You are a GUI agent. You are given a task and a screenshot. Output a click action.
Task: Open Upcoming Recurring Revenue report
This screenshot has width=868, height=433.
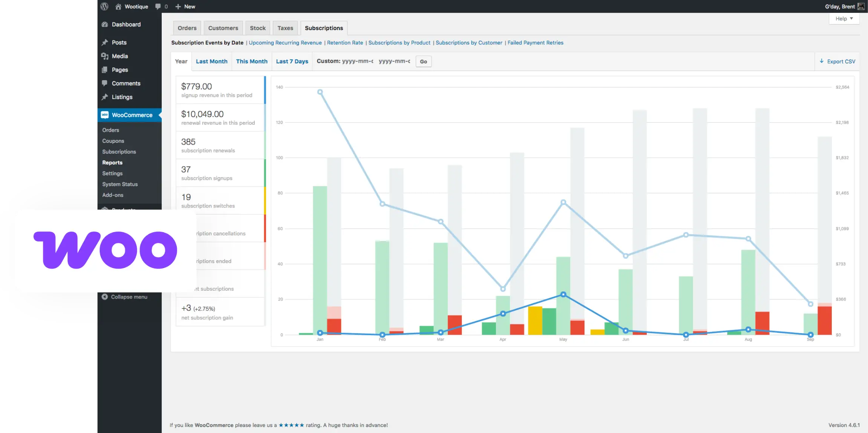(x=285, y=43)
